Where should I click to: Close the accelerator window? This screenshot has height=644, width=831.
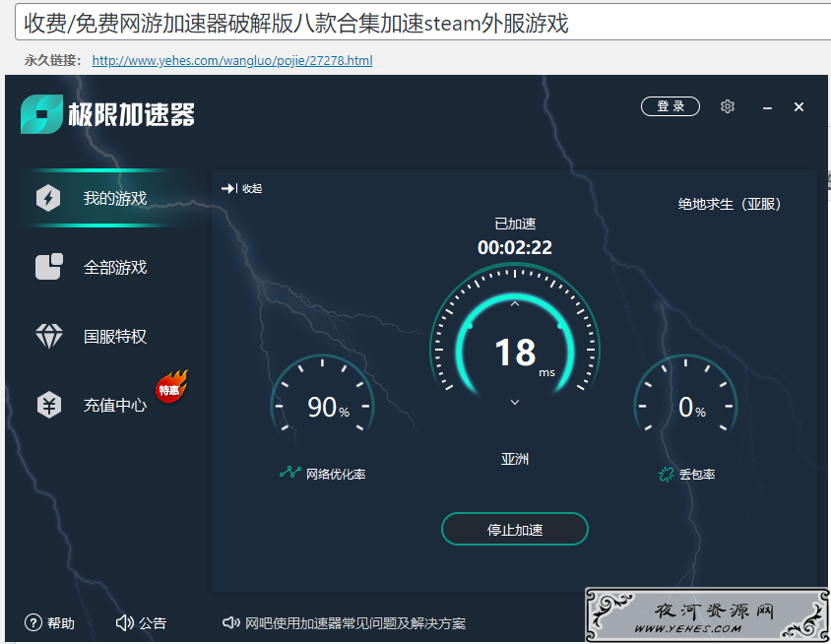click(799, 107)
